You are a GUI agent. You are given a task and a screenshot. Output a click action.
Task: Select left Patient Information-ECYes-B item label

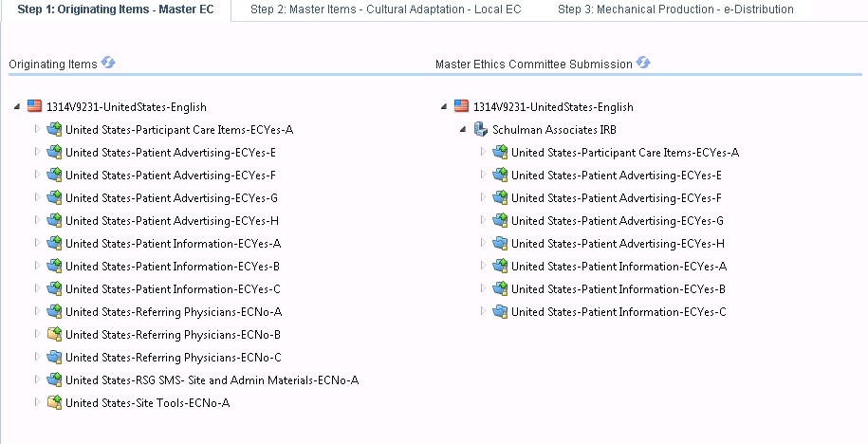[172, 267]
